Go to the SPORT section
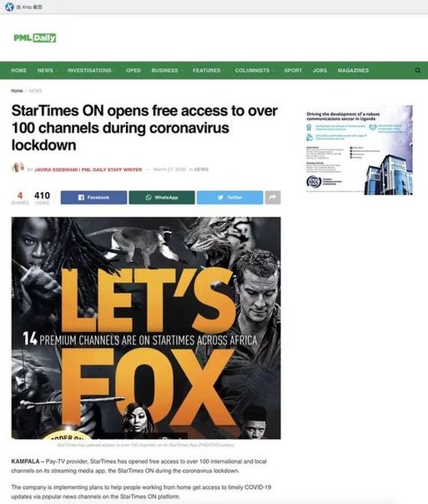The image size is (428, 504). pos(293,70)
